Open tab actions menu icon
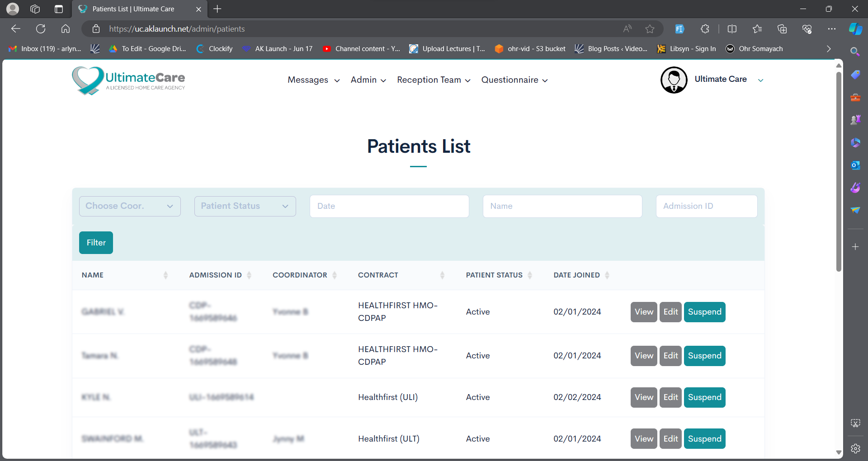The height and width of the screenshot is (461, 868). click(59, 9)
